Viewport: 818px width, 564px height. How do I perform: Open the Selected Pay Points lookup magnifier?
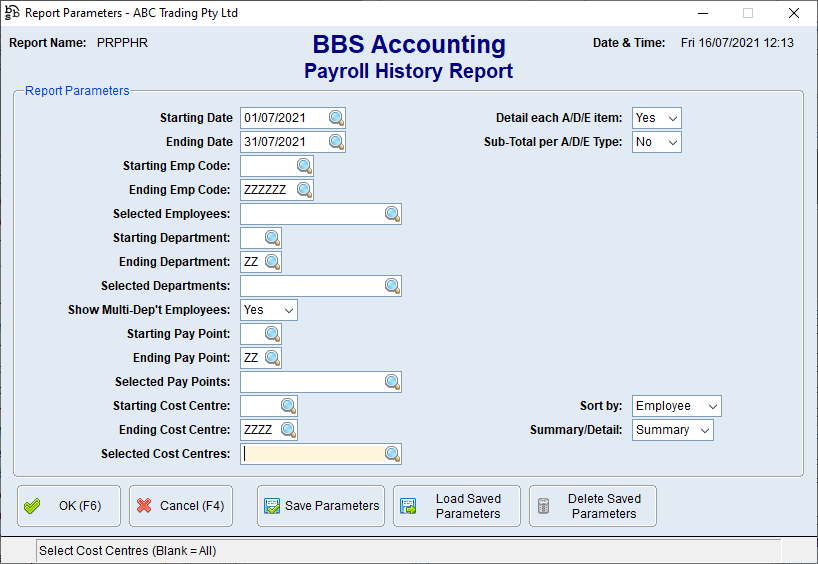tap(392, 382)
